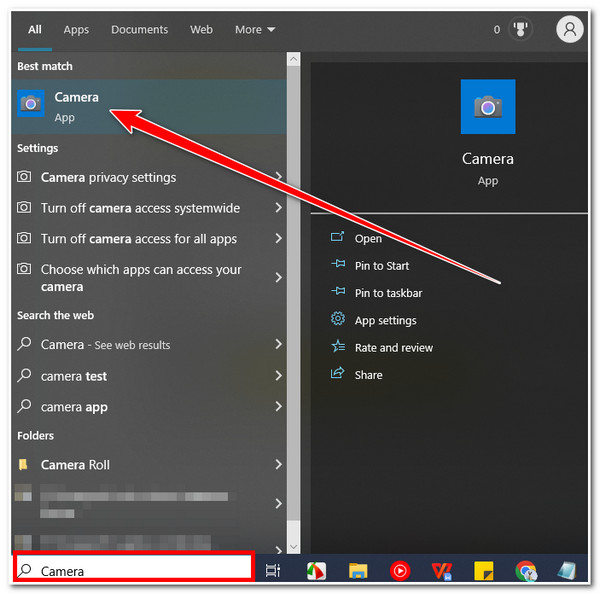
Task: Switch to the Web tab
Action: (x=201, y=29)
